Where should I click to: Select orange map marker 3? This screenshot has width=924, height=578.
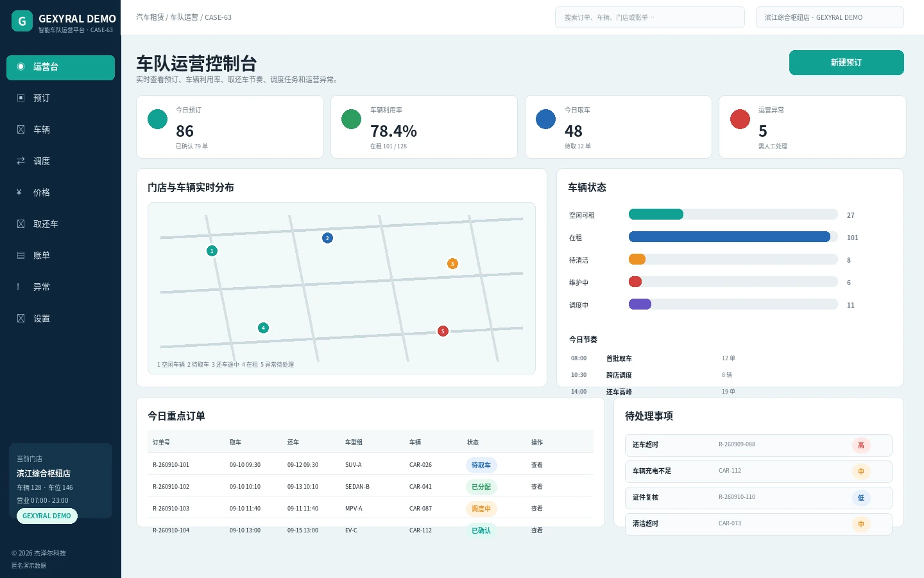click(x=452, y=264)
